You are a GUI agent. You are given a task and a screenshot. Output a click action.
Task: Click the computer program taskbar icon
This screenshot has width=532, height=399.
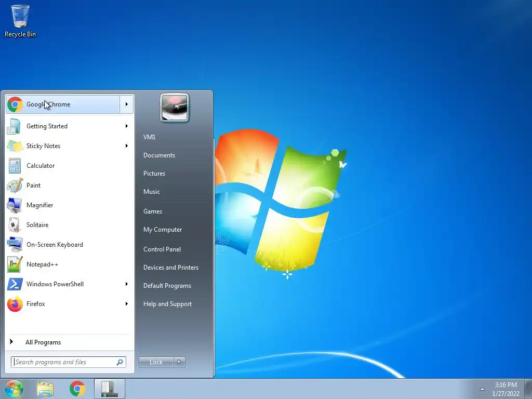pyautogui.click(x=109, y=389)
